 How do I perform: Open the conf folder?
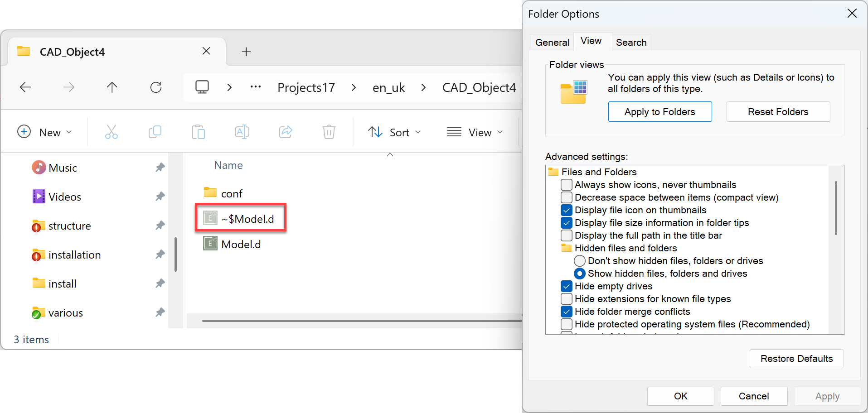pos(231,192)
